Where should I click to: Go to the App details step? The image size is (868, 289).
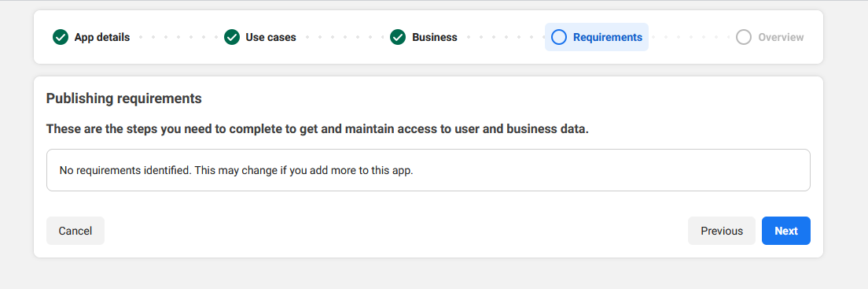[102, 38]
